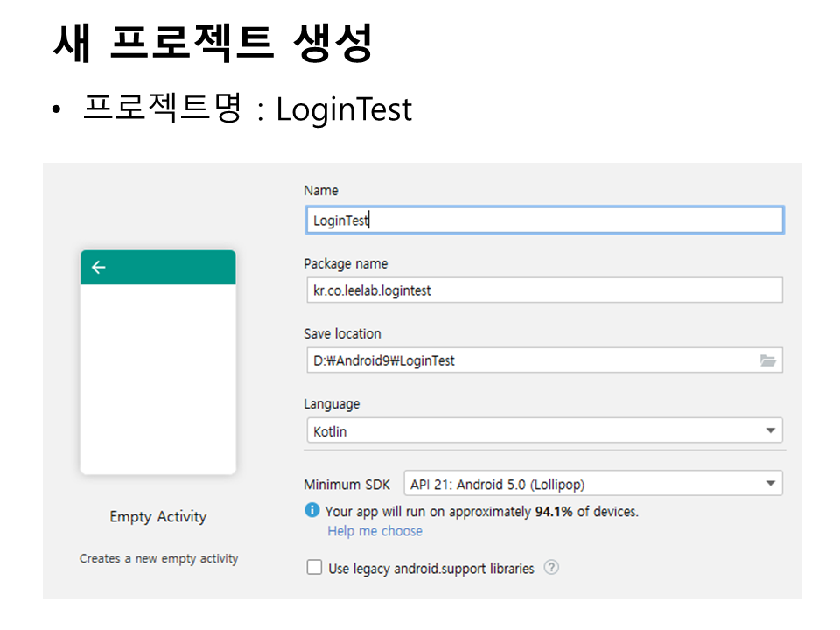Enable Use legacy android.support libraries checkbox
Image resolution: width=840 pixels, height=630 pixels.
coord(314,568)
